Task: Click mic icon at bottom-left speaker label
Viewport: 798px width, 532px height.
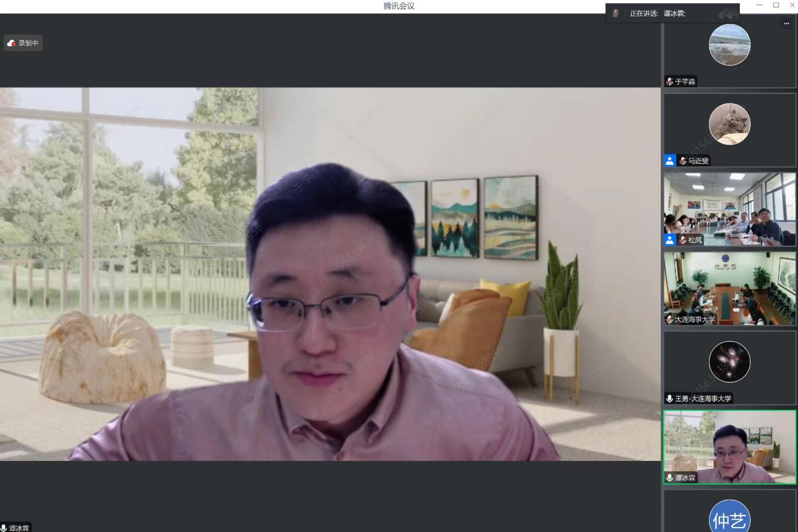Action: [x=4, y=528]
